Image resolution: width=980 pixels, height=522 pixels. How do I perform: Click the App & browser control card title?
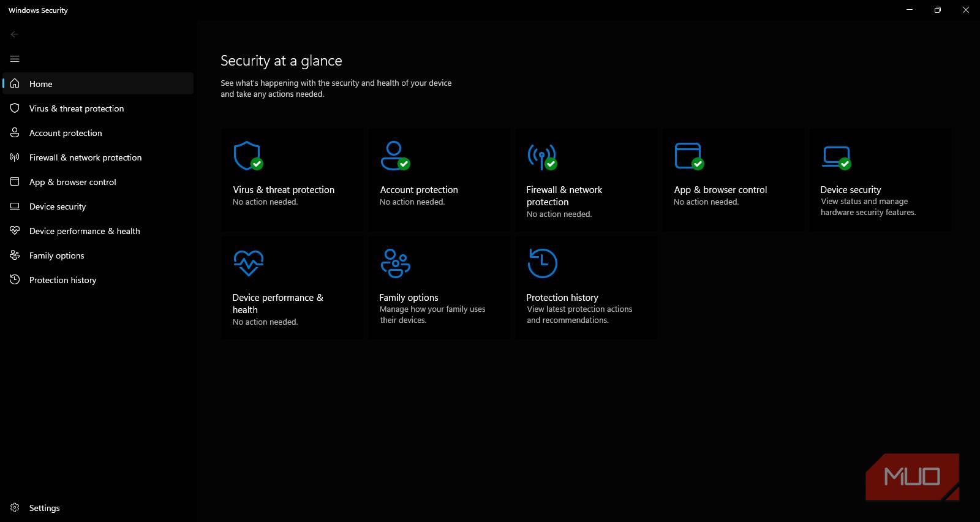coord(720,190)
